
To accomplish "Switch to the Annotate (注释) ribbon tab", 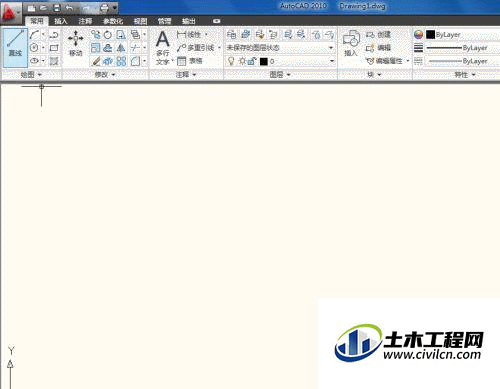I will pyautogui.click(x=85, y=21).
